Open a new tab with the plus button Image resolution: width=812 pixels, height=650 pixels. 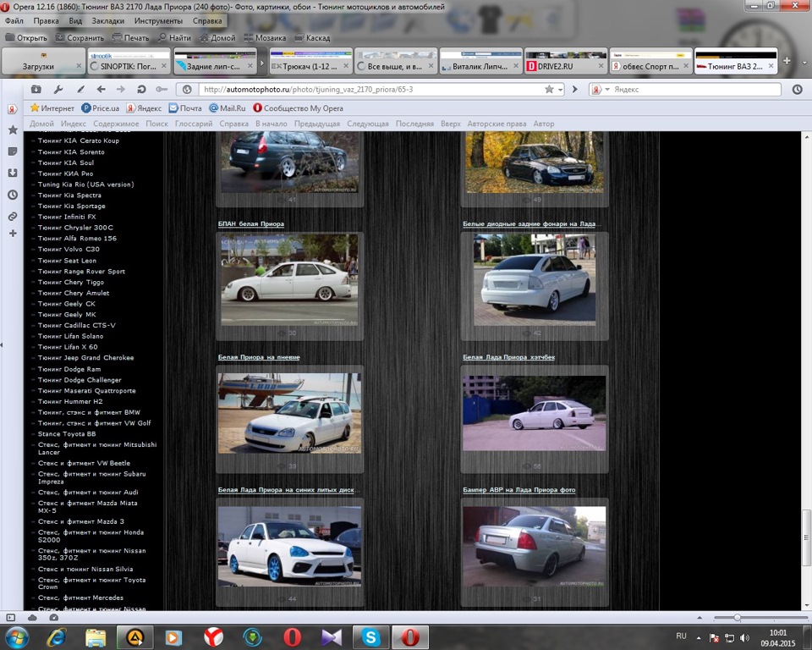(x=787, y=61)
